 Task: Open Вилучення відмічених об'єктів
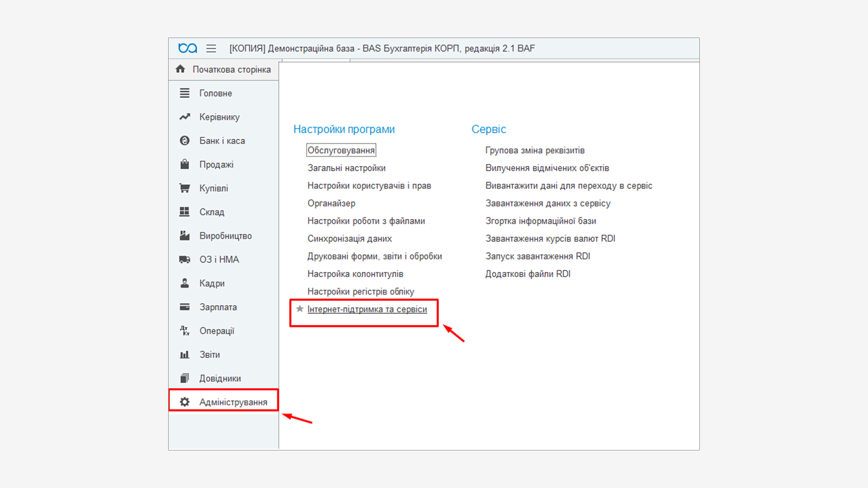547,168
